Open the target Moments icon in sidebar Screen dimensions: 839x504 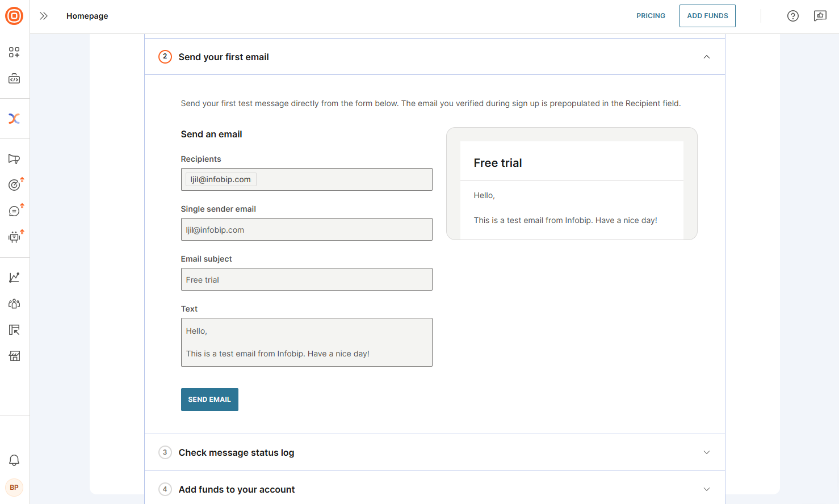pos(14,185)
